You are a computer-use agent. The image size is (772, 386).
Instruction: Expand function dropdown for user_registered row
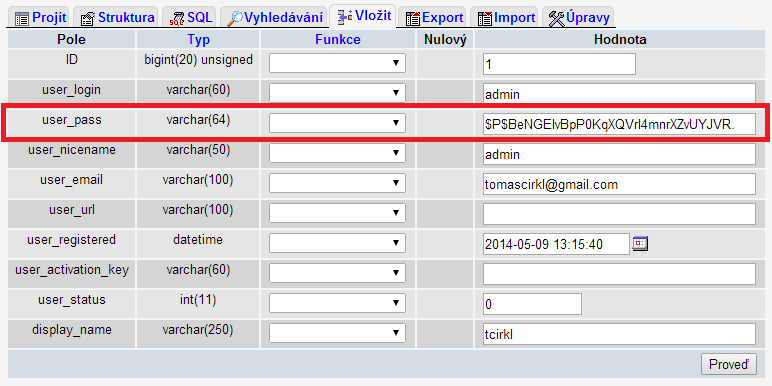coord(337,243)
